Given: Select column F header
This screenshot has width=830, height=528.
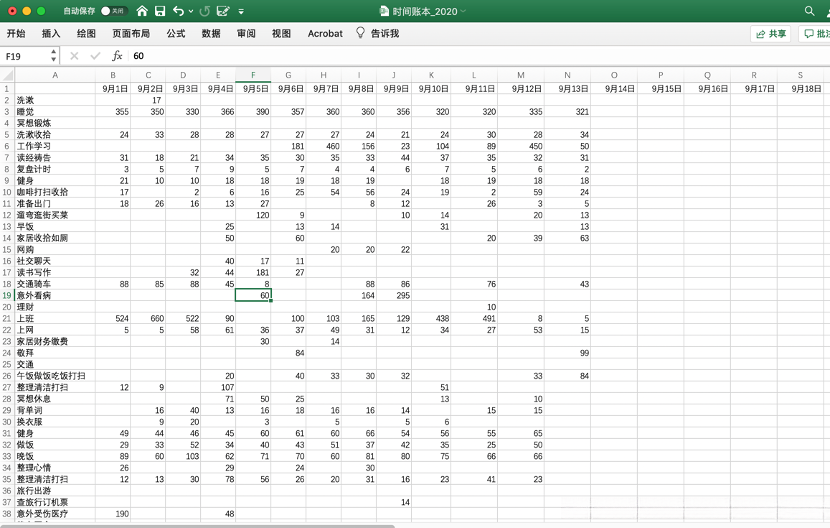Looking at the screenshot, I should pos(253,75).
